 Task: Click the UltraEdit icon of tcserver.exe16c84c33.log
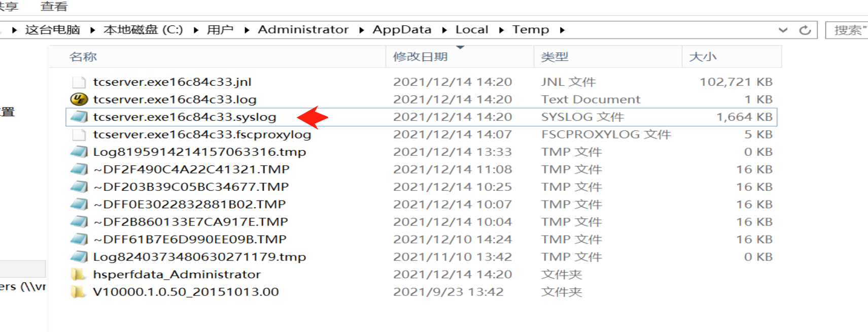point(79,99)
